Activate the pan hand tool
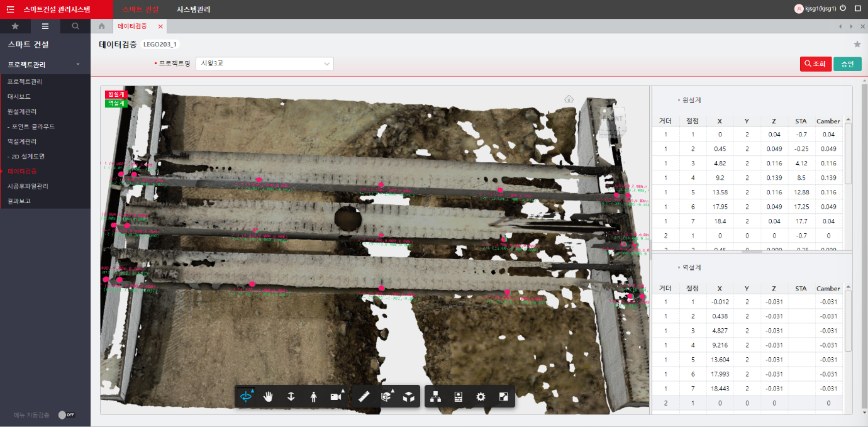This screenshot has width=868, height=427. pos(269,396)
